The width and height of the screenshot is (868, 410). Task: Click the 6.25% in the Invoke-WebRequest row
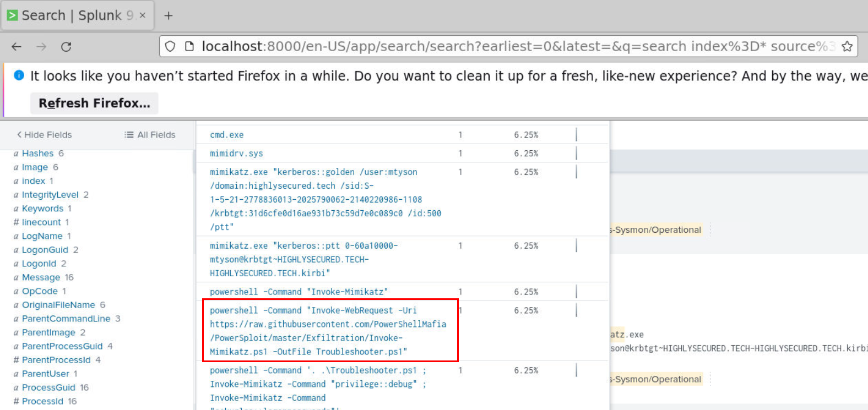(526, 310)
